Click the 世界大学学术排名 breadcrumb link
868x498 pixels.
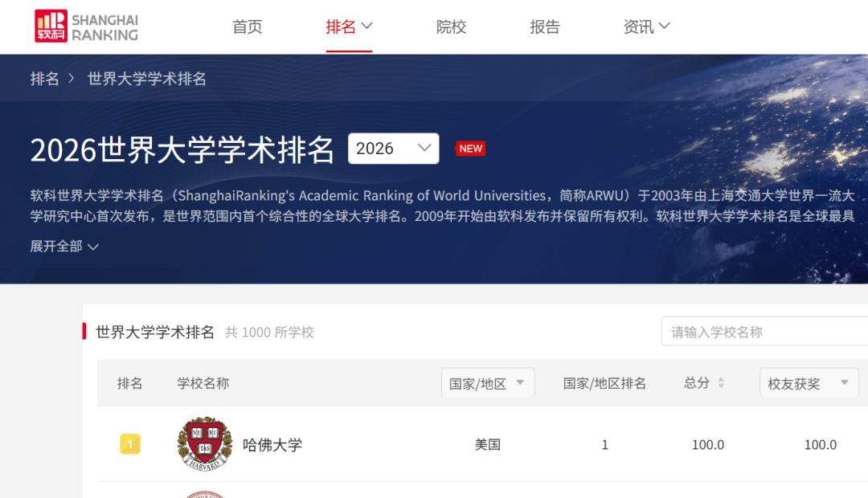pyautogui.click(x=147, y=79)
